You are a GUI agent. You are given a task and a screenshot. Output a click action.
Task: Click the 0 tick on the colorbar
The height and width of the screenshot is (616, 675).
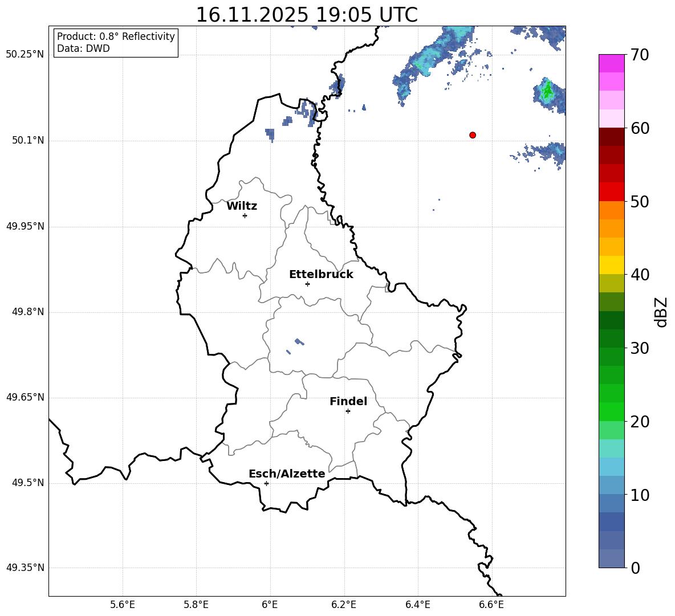[x=635, y=568]
